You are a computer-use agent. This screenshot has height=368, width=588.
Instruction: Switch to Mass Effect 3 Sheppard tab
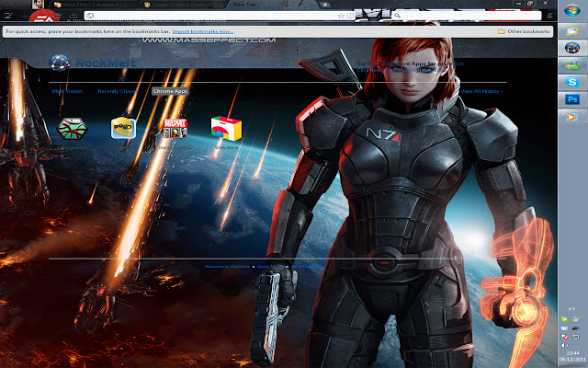[x=95, y=5]
